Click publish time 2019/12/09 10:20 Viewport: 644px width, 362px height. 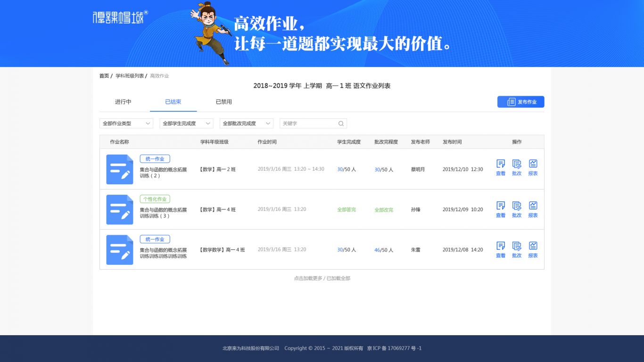pos(462,209)
